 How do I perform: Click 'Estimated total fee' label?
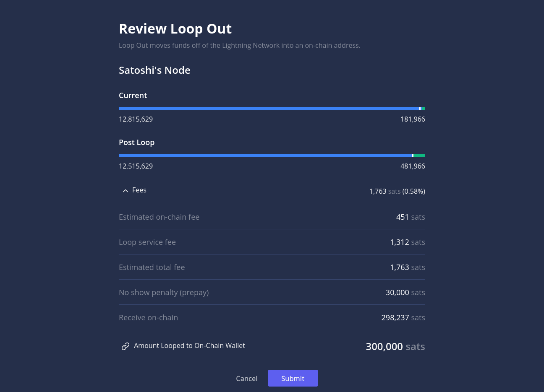pos(152,267)
